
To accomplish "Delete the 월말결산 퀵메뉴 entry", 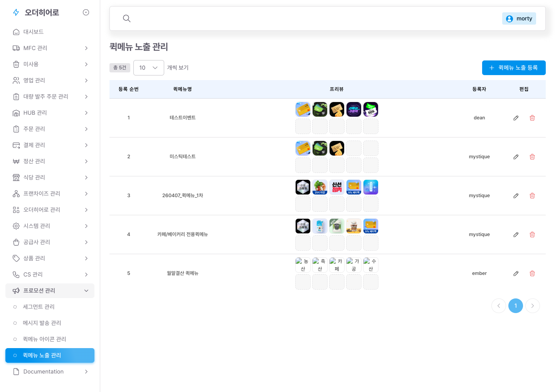I will point(532,273).
